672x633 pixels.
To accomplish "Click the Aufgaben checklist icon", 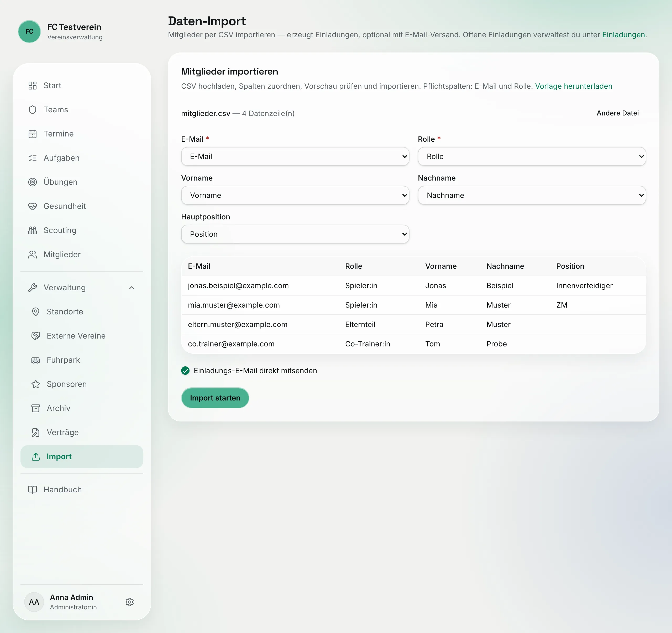I will [x=33, y=158].
